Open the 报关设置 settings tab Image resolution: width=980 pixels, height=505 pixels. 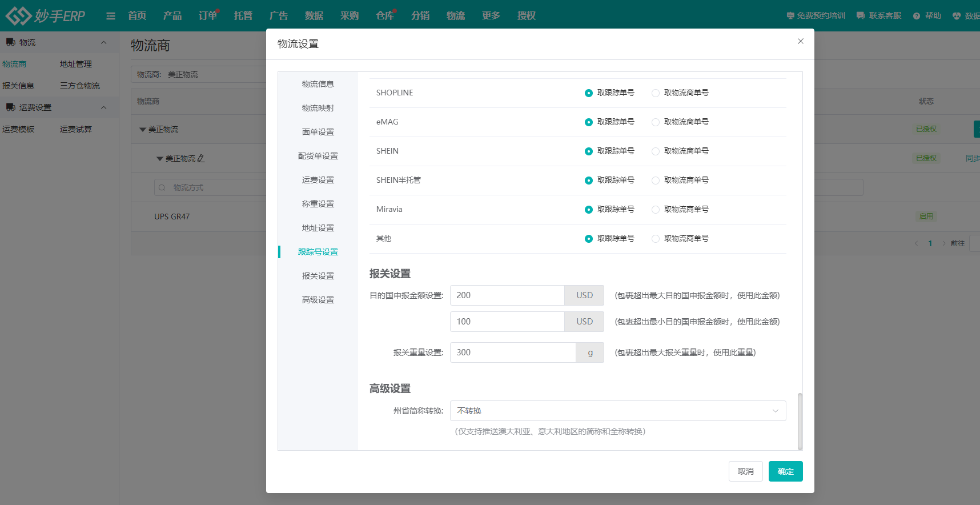[x=318, y=276]
